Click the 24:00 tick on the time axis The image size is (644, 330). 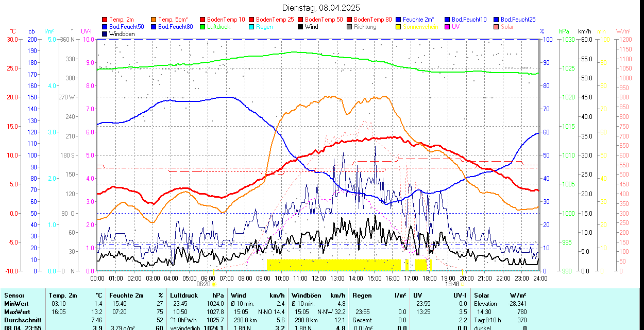[540, 278]
